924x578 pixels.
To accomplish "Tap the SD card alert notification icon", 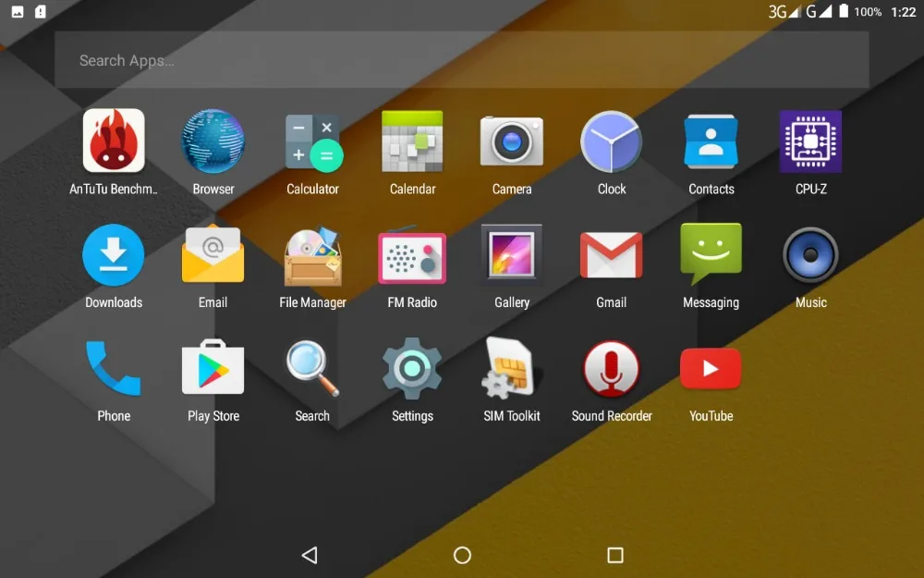I will point(40,11).
